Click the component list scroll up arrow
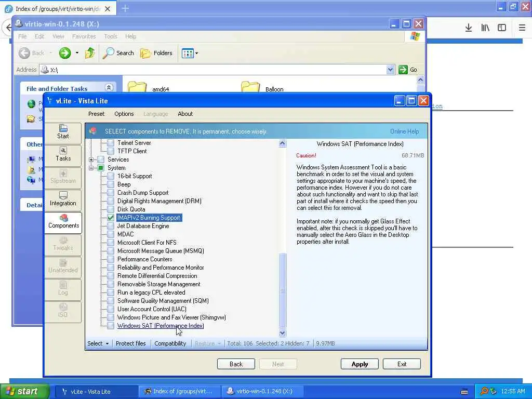Image resolution: width=532 pixels, height=399 pixels. 282,143
